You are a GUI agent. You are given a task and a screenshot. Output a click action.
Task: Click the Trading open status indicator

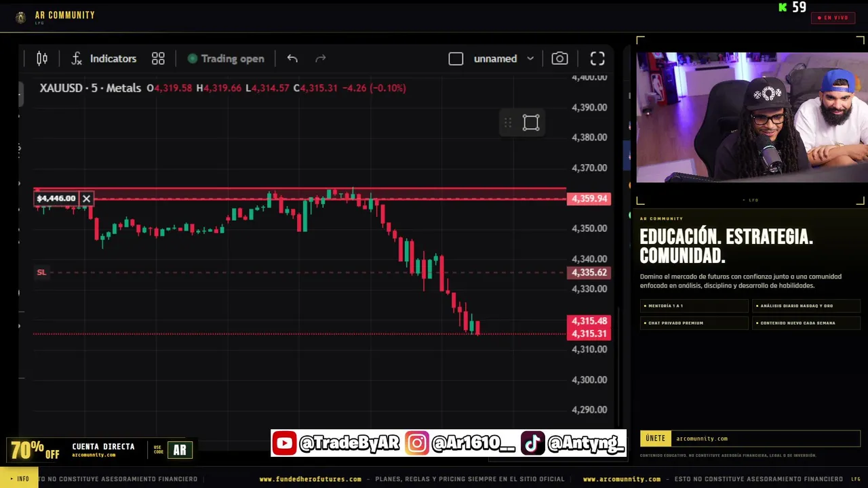pos(226,59)
